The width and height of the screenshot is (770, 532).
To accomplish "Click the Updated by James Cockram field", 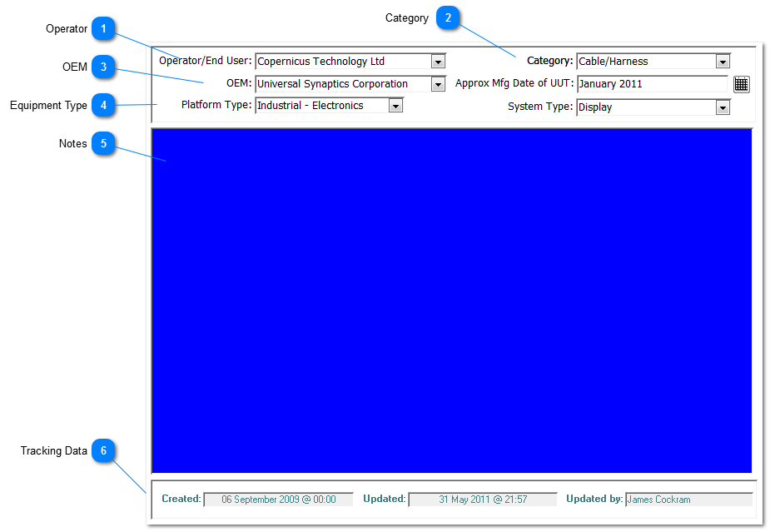I will pyautogui.click(x=688, y=500).
